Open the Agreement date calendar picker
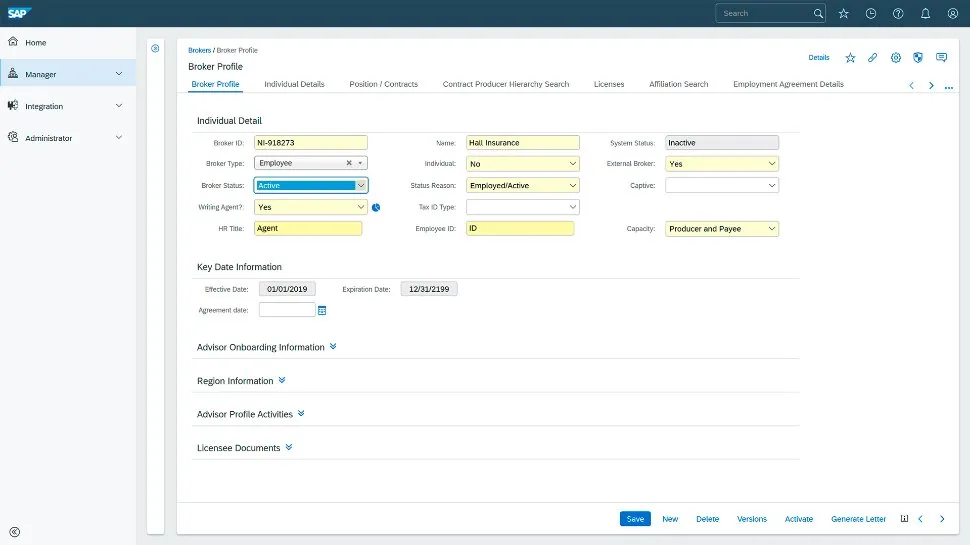 [x=322, y=310]
